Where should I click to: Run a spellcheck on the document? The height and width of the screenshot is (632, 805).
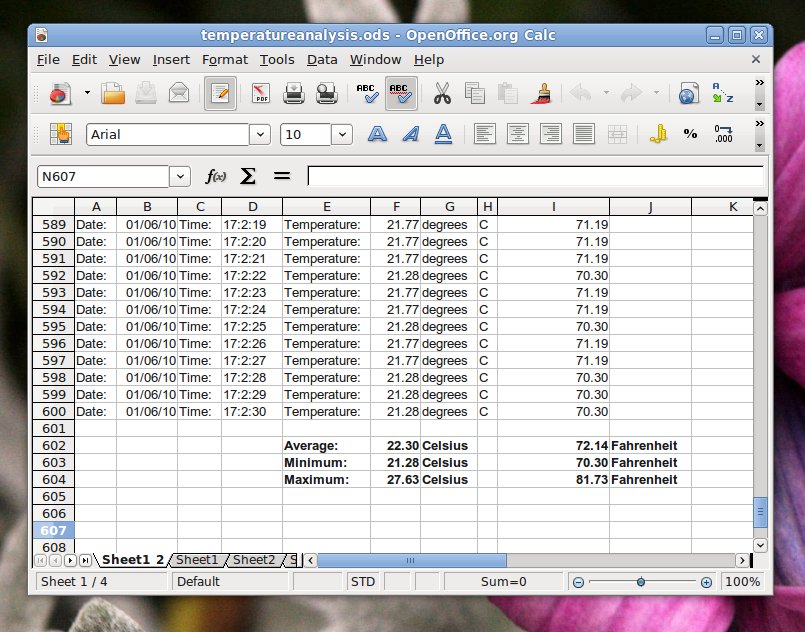[x=368, y=93]
